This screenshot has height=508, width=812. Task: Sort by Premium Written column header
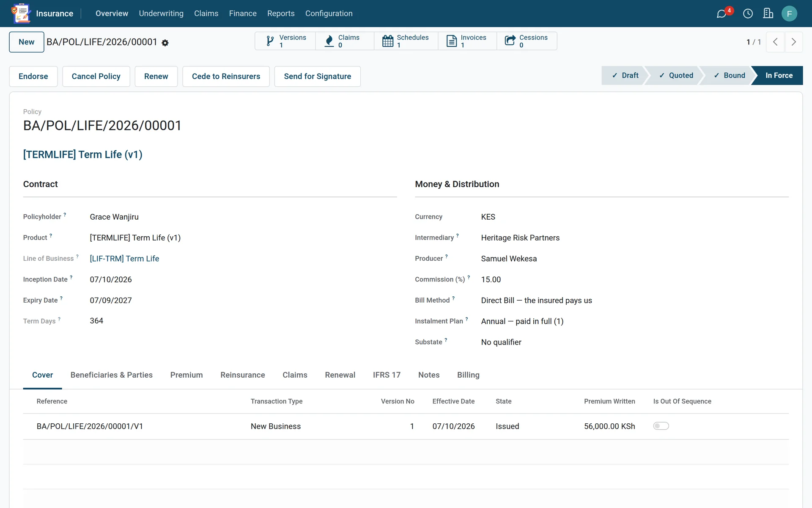coord(609,401)
